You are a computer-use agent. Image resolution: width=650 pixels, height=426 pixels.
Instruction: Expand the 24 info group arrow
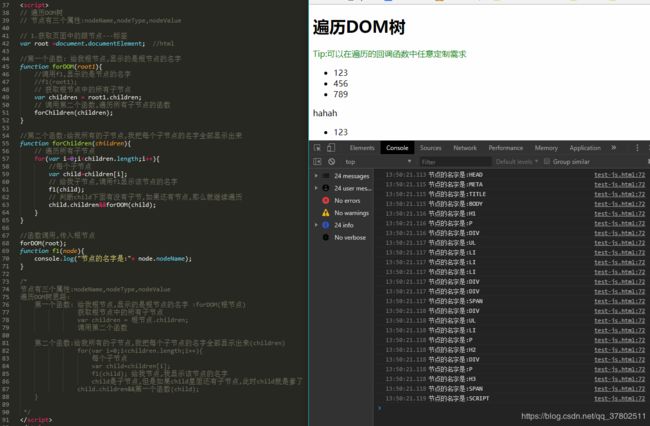click(316, 225)
